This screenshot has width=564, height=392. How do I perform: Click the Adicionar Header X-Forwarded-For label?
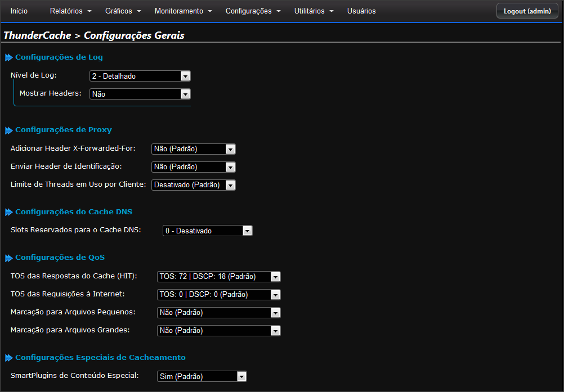(x=73, y=148)
